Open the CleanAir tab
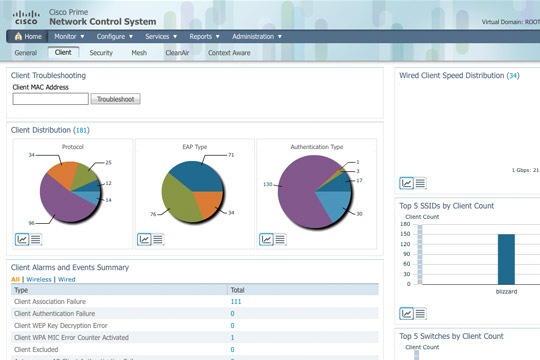 (177, 53)
